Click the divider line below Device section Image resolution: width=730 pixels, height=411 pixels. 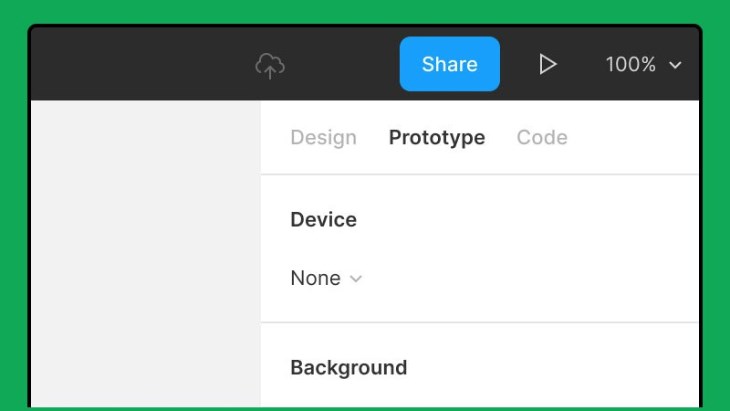coord(480,322)
